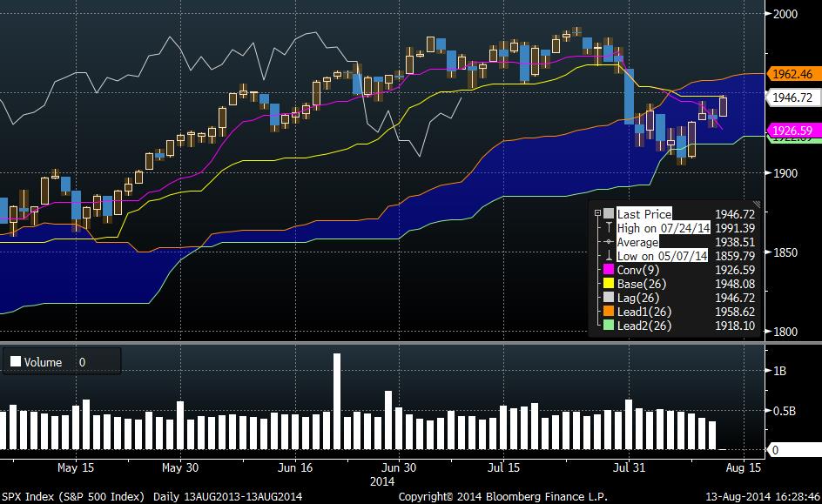Click the Last Price gray swatch in legend
The width and height of the screenshot is (822, 504).
click(x=609, y=214)
